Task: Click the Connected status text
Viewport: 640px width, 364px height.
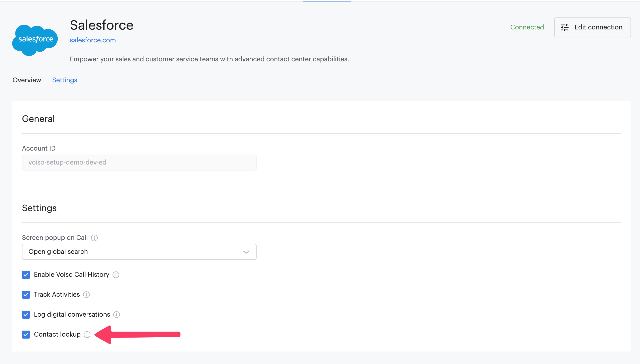Action: tap(527, 27)
